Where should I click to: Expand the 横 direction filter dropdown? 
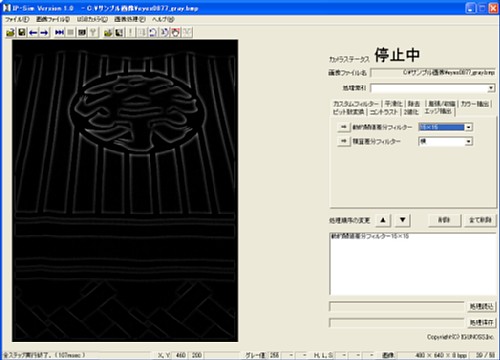(469, 142)
